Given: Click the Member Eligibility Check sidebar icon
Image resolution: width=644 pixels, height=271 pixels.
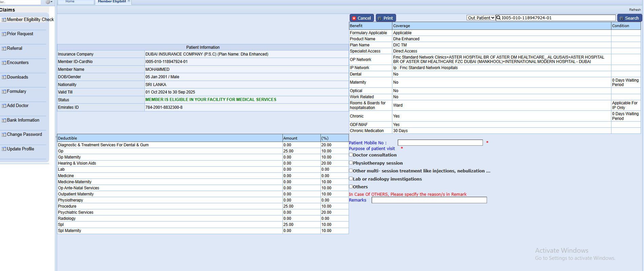Looking at the screenshot, I should click(x=4, y=20).
